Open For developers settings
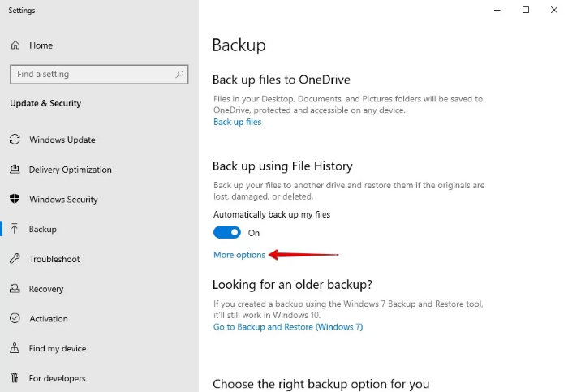The width and height of the screenshot is (568, 392). [x=99, y=378]
